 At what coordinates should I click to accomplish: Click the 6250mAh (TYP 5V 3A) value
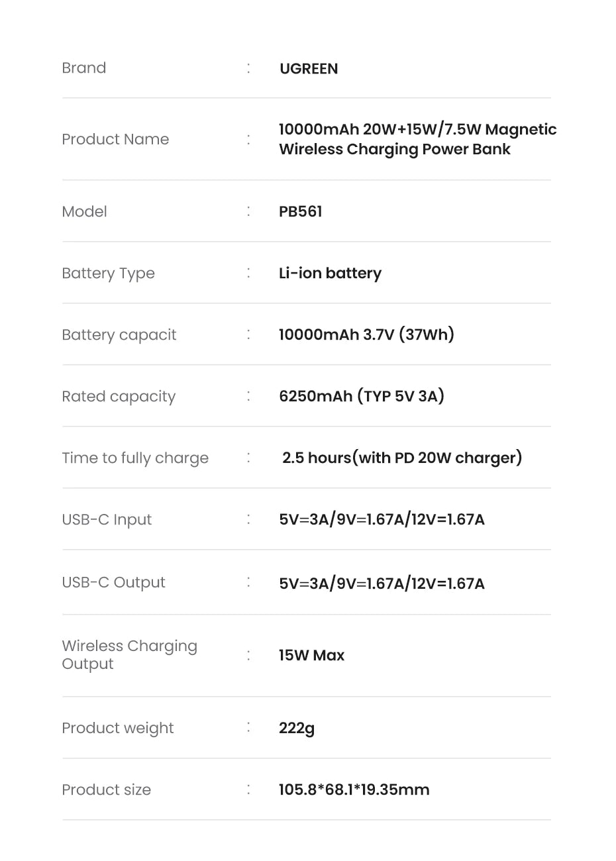(362, 396)
